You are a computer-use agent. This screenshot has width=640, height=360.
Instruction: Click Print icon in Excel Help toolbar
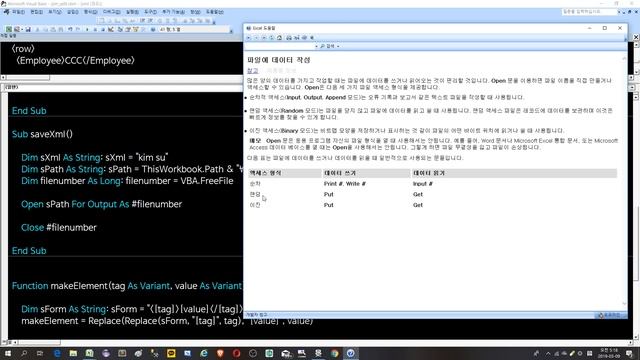click(289, 38)
